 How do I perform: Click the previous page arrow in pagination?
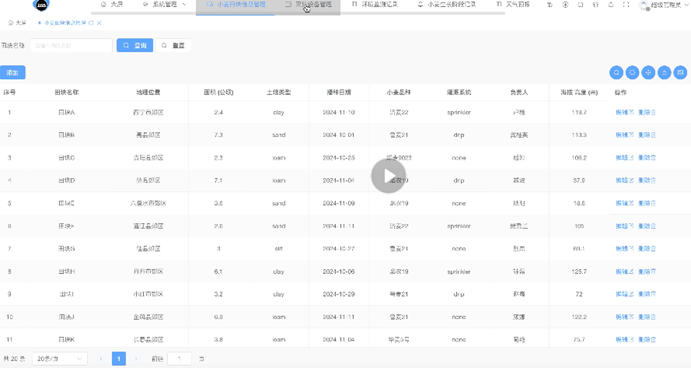pos(101,359)
